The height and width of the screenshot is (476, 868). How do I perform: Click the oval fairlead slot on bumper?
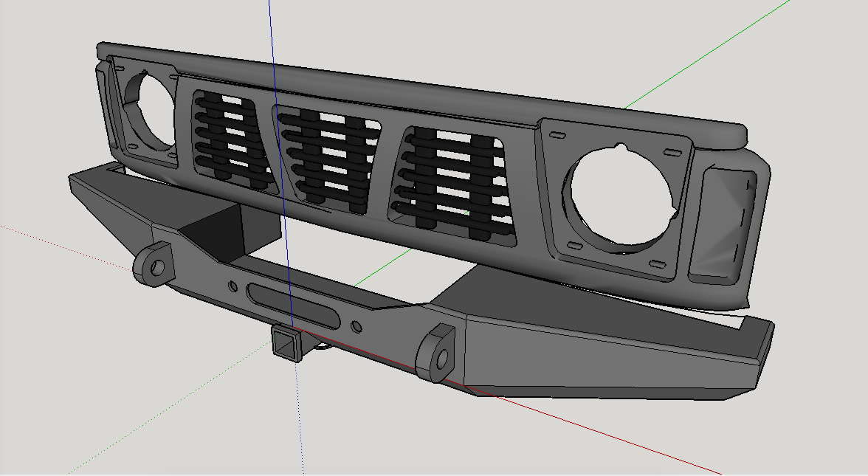pyautogui.click(x=293, y=307)
